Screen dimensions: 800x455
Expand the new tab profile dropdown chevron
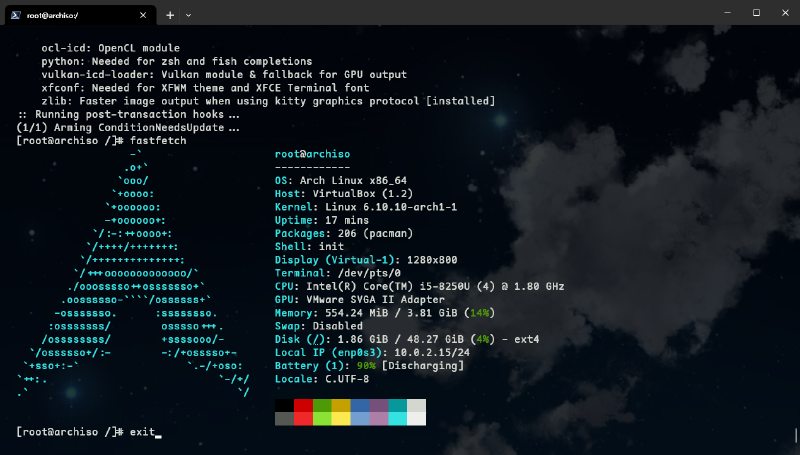(x=188, y=15)
